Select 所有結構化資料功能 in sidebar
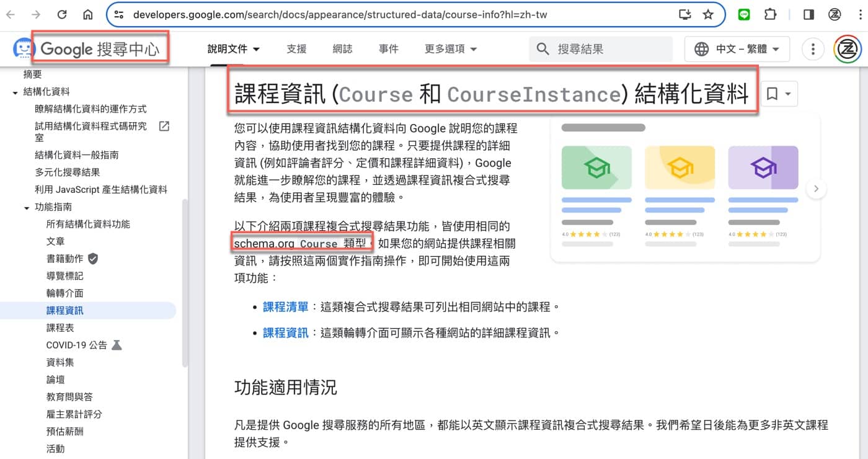This screenshot has width=868, height=459. point(88,224)
